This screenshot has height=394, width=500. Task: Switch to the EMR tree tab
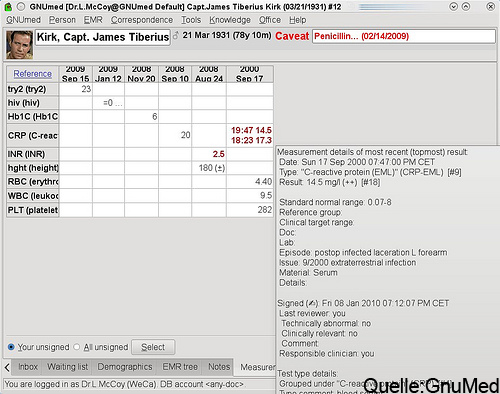click(180, 367)
